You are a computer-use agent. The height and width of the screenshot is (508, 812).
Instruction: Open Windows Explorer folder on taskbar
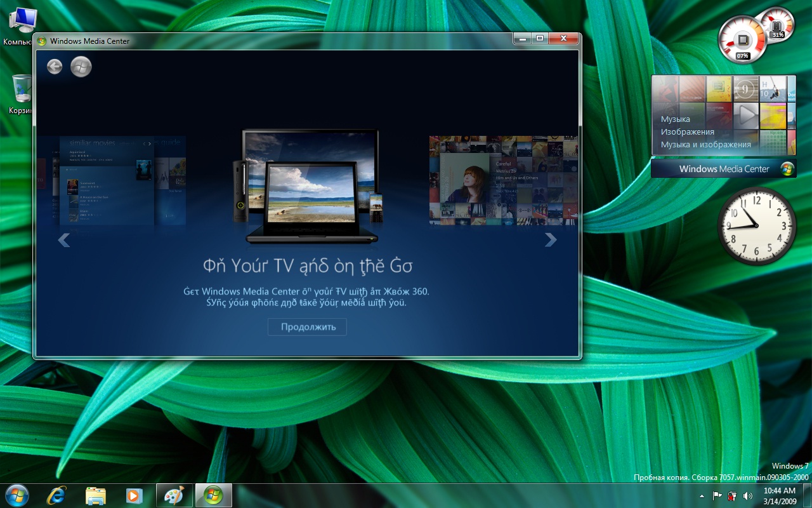[95, 495]
